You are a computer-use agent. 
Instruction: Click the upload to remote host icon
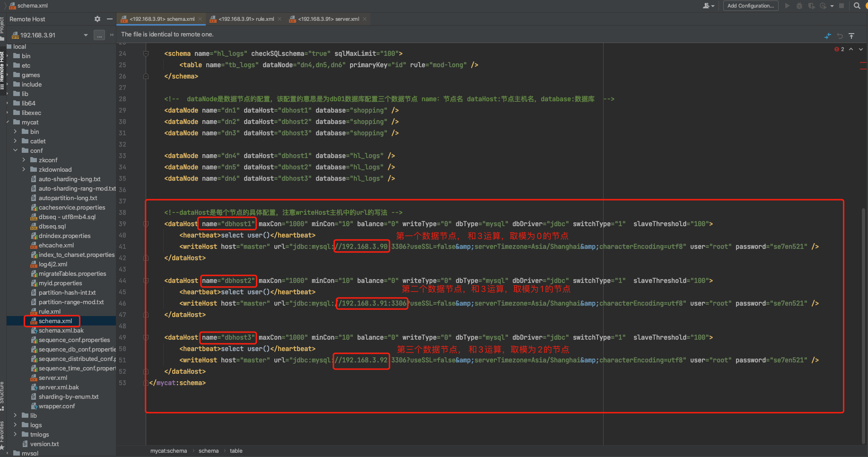coord(851,36)
